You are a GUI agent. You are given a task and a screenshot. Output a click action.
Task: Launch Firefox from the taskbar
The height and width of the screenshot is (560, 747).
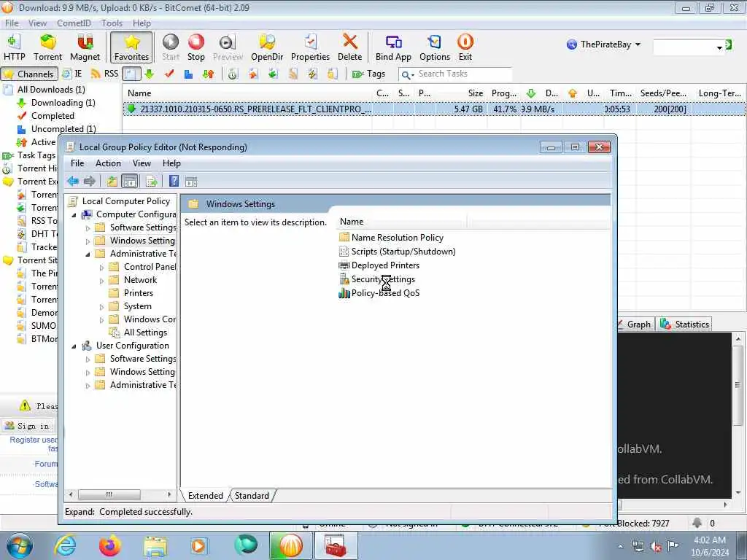click(110, 545)
